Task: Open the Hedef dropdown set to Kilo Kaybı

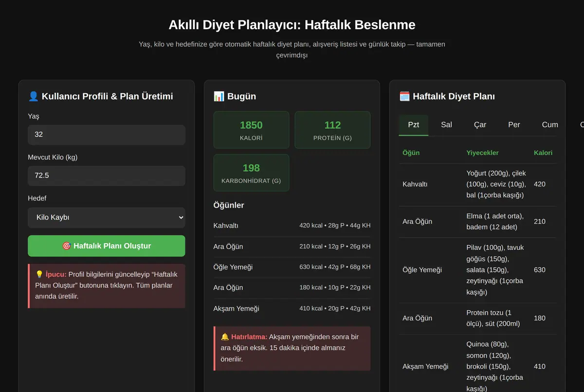Action: (107, 217)
